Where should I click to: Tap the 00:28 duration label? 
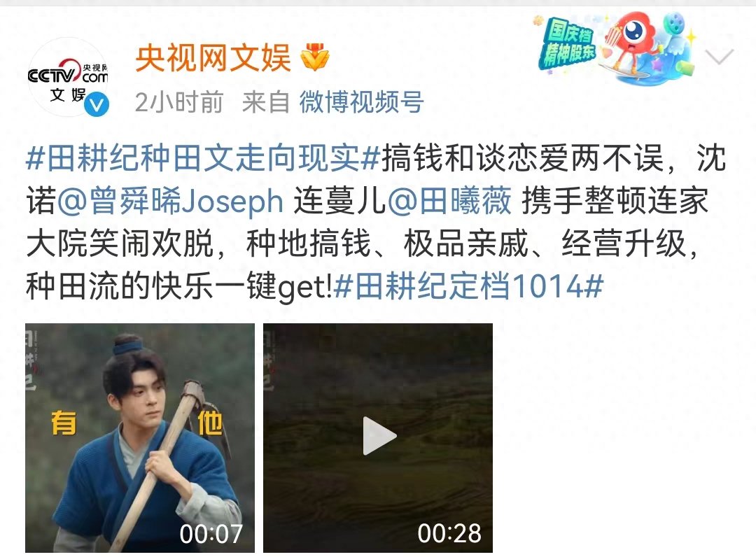[449, 533]
